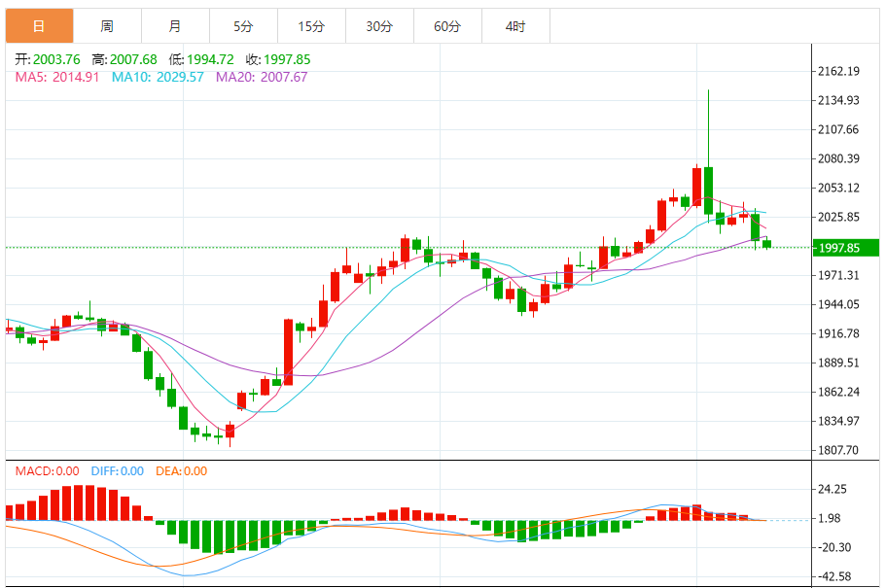Click the 2134.93 price axis label

pos(838,100)
